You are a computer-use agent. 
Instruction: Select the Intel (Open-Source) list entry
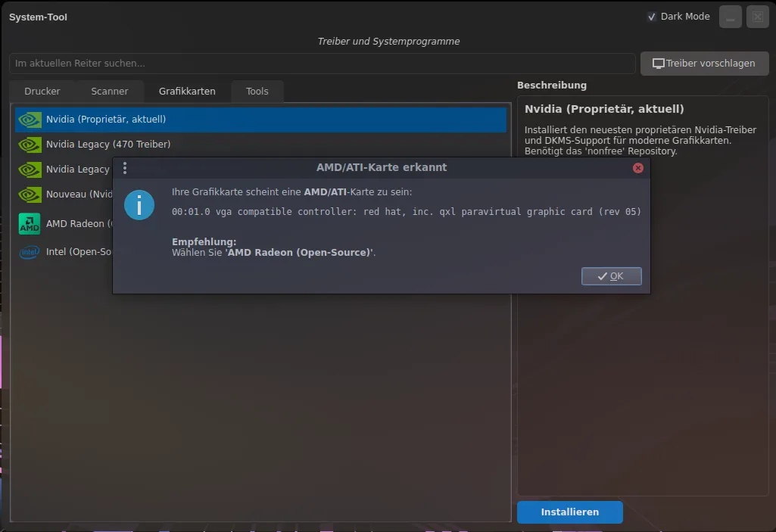[64, 252]
